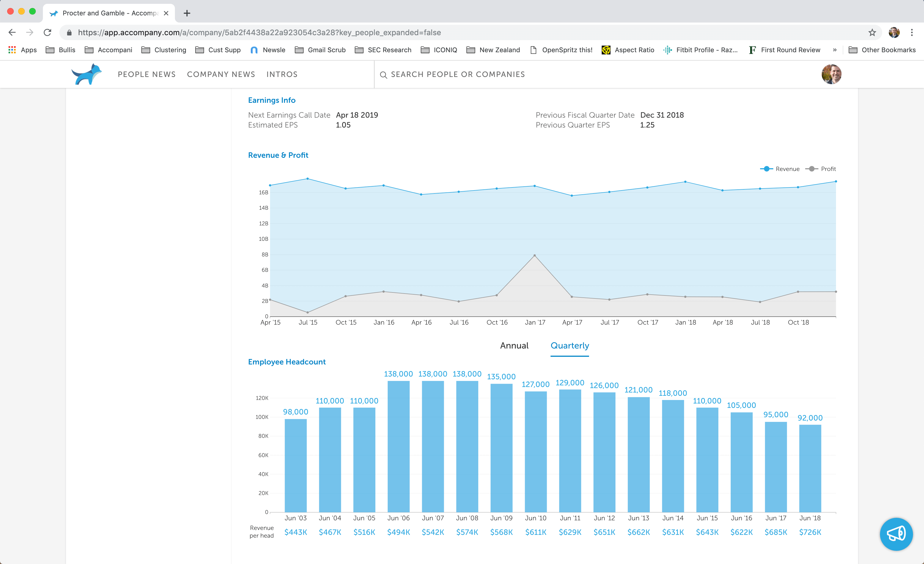
Task: Open the OpenSpritz this! bookmark
Action: [x=561, y=50]
